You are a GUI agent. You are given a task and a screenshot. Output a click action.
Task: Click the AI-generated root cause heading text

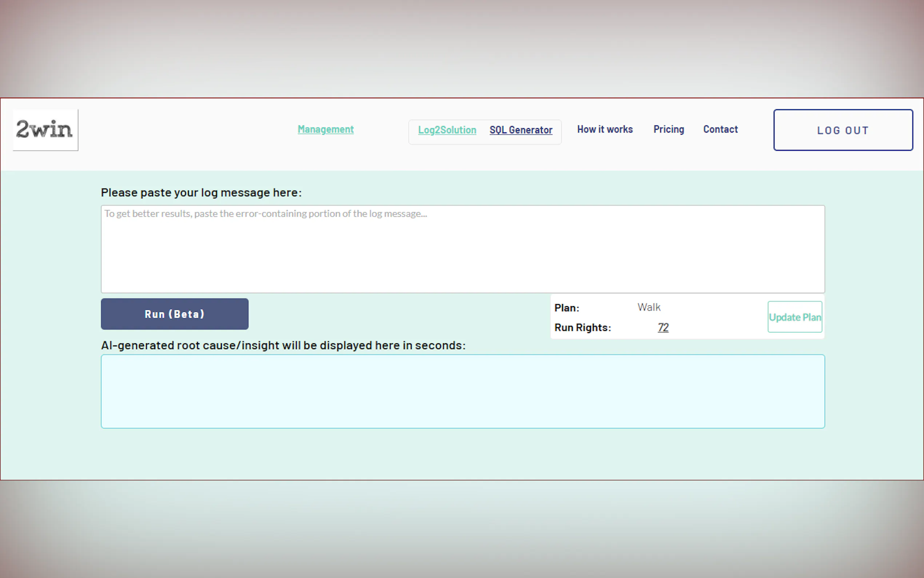pos(283,345)
